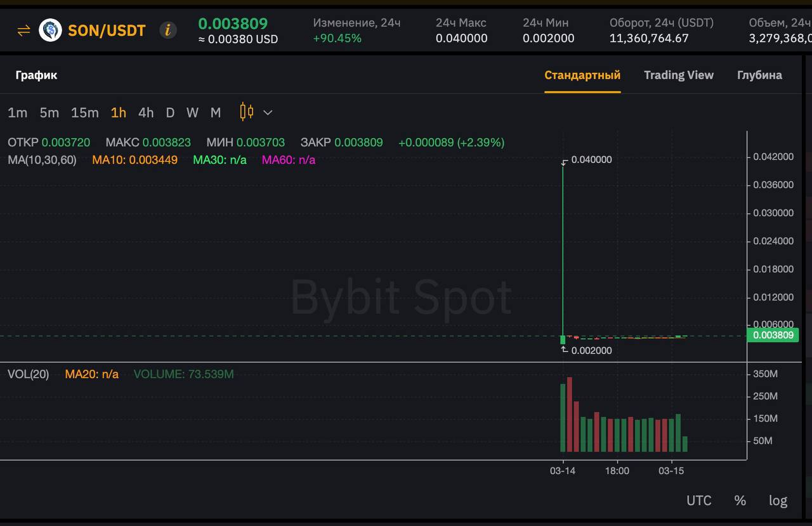This screenshot has height=526, width=812.
Task: Toggle the UTC time setting
Action: click(699, 501)
